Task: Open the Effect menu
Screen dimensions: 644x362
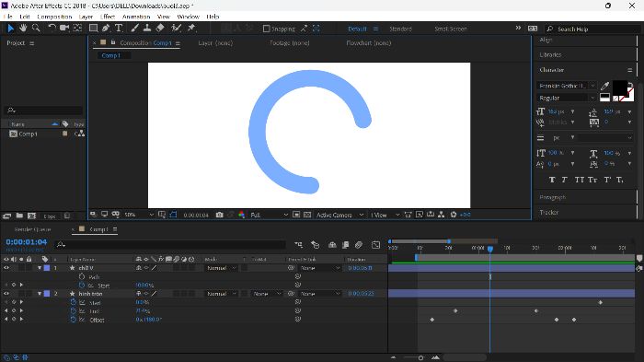Action: [108, 17]
